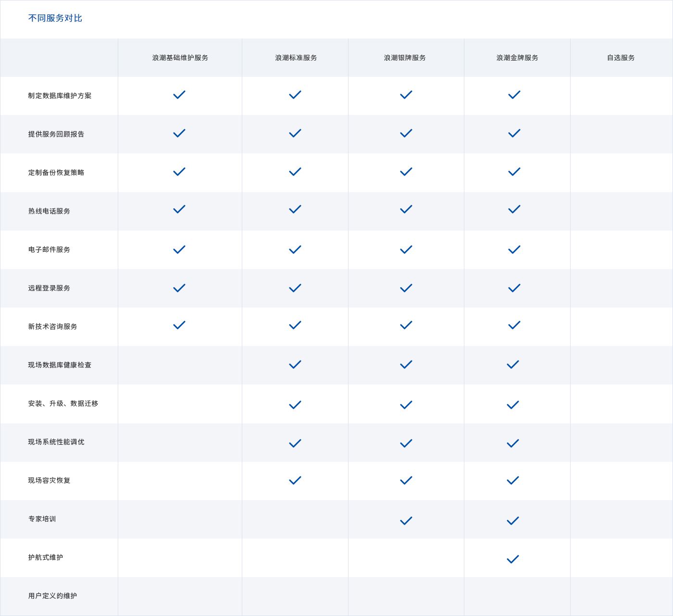Screen dimensions: 673x616
Task: Click checkmark for 定制备份恢复策略 under 浪潮金牌服务
Action: pos(514,172)
